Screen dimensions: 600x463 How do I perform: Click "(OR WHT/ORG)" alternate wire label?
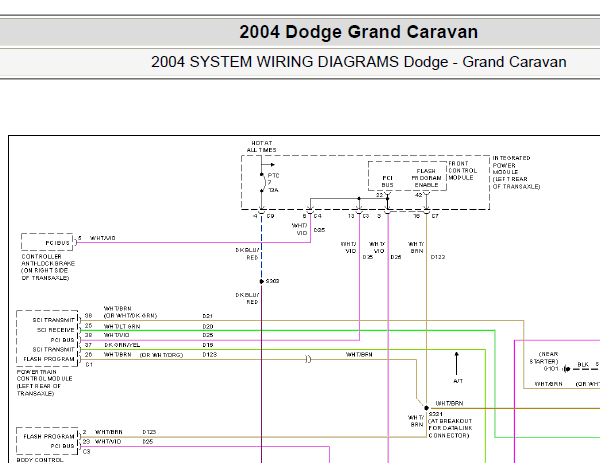161,355
